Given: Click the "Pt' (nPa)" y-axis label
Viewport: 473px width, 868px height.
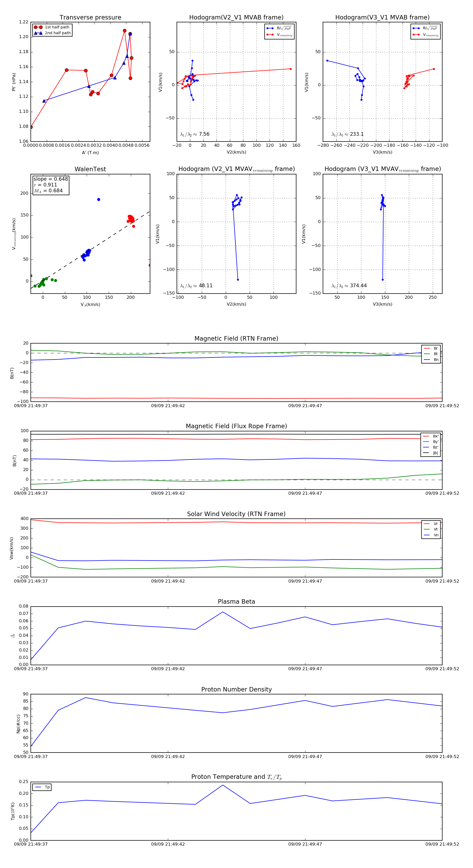Looking at the screenshot, I should pos(14,82).
